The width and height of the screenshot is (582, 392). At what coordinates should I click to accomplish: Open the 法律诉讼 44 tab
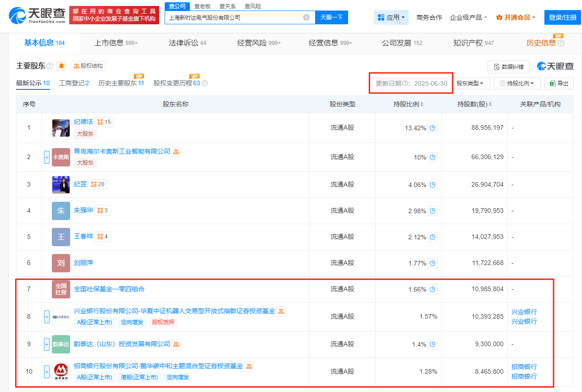pos(188,43)
